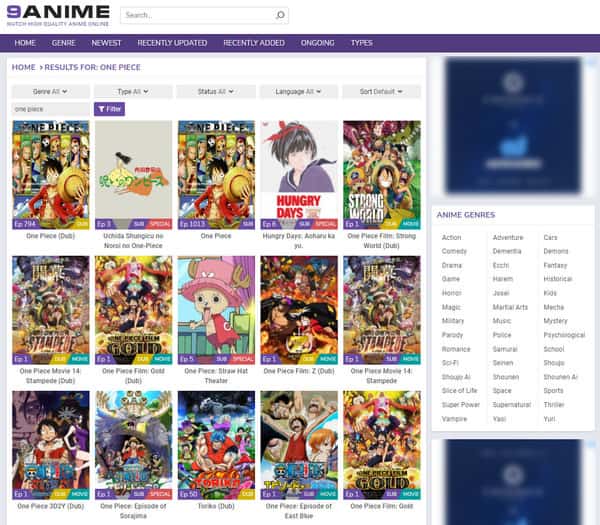The width and height of the screenshot is (600, 525).
Task: Select the Mecha genre
Action: tap(554, 307)
